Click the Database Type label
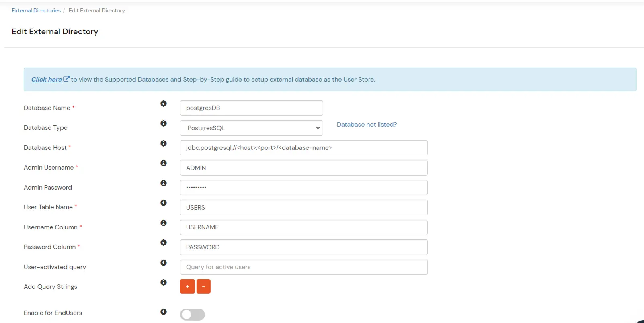The image size is (644, 323). point(45,128)
